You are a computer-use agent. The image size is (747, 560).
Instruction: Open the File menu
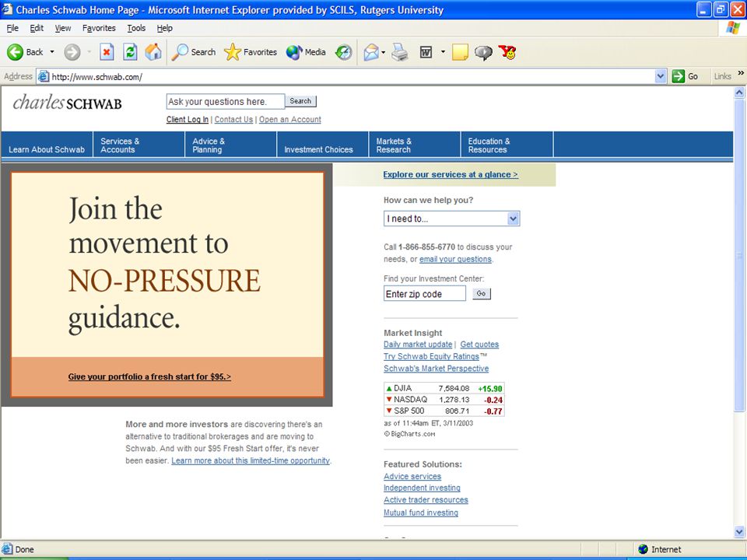(x=12, y=28)
